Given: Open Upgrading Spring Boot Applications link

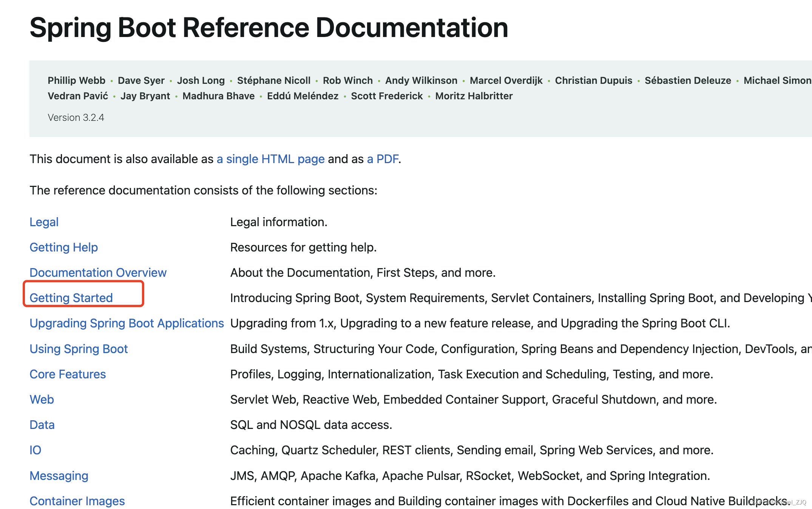Looking at the screenshot, I should [x=127, y=323].
